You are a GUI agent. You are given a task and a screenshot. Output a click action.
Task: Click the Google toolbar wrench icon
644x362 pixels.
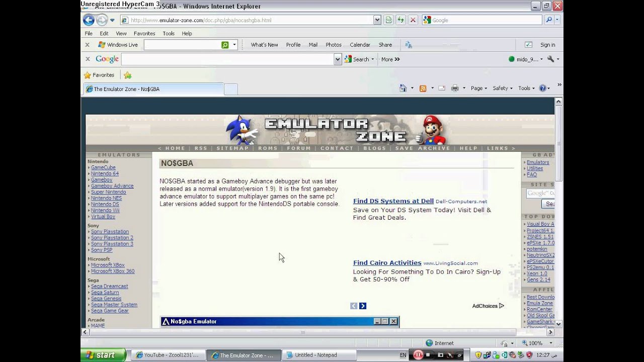tap(550, 59)
